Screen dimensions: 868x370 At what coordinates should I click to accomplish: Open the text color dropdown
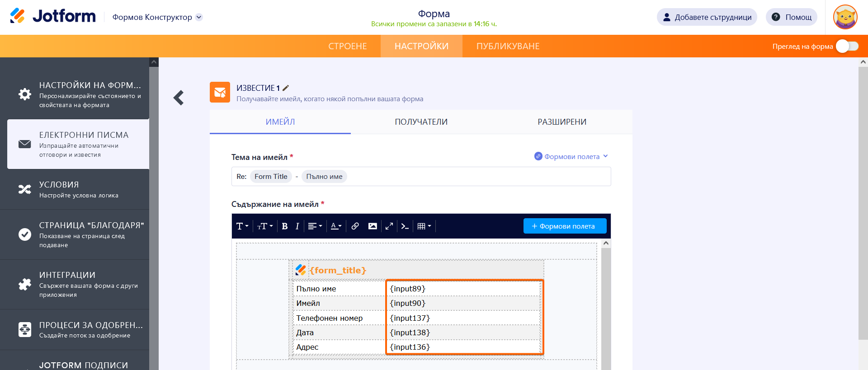pos(336,226)
